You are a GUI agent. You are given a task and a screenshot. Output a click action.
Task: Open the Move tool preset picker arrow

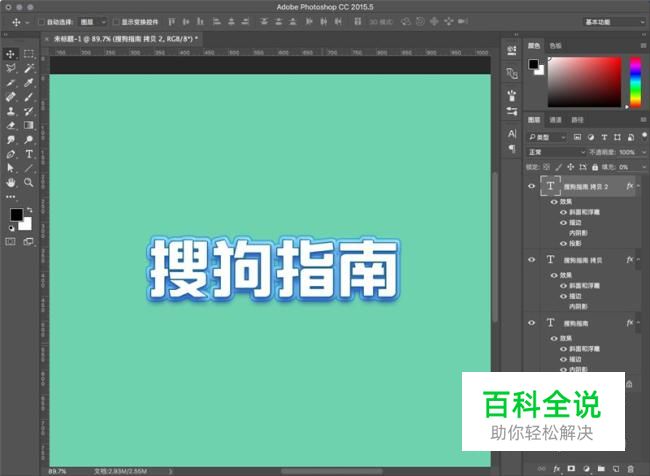click(27, 22)
